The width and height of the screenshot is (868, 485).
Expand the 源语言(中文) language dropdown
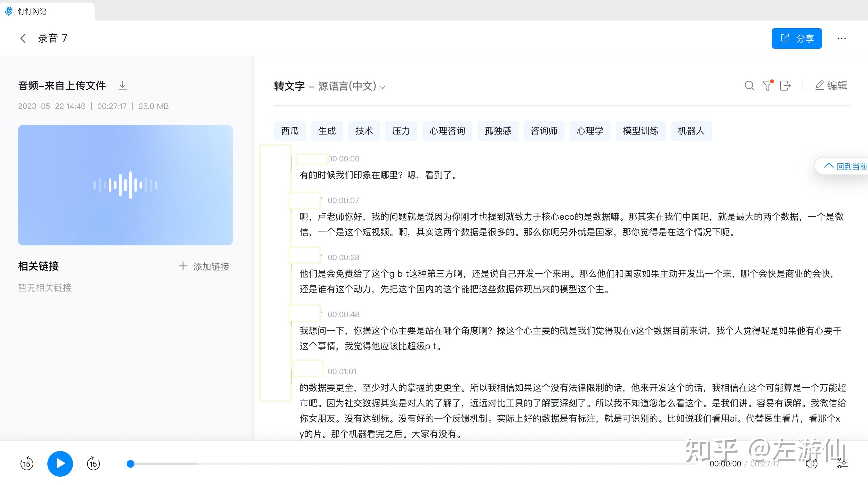pyautogui.click(x=382, y=87)
